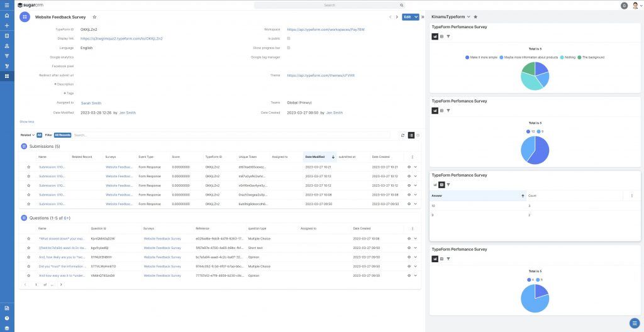The image size is (644, 332).
Task: Open the floating menu button bottom-right
Action: click(635, 323)
